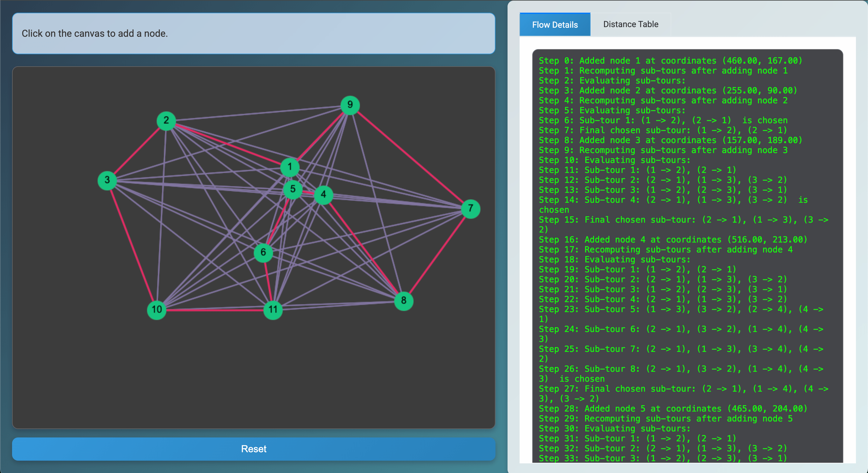Screen dimensions: 868x473
Task: Click graph node 11
Action: 272,310
